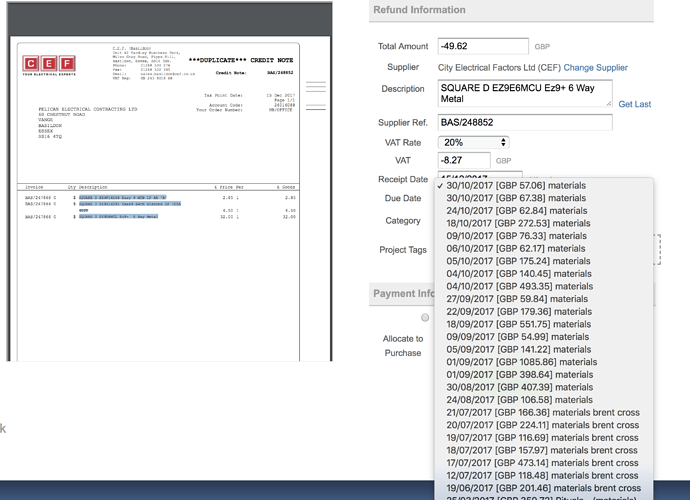
Task: Choose 27/09/2017 GBP 59.84 materials entry
Action: click(543, 299)
